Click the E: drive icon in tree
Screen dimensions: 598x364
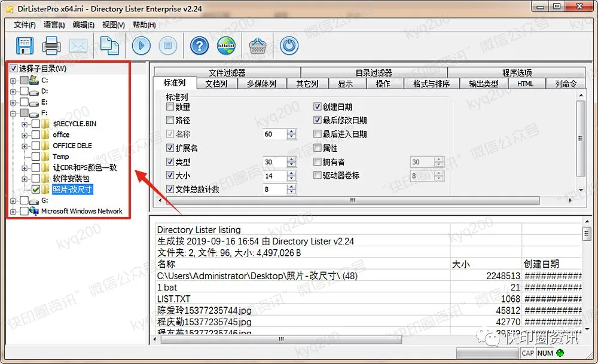point(34,103)
